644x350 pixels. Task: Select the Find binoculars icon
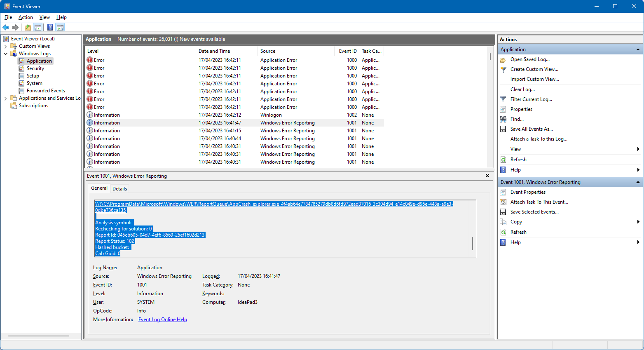[x=503, y=119]
